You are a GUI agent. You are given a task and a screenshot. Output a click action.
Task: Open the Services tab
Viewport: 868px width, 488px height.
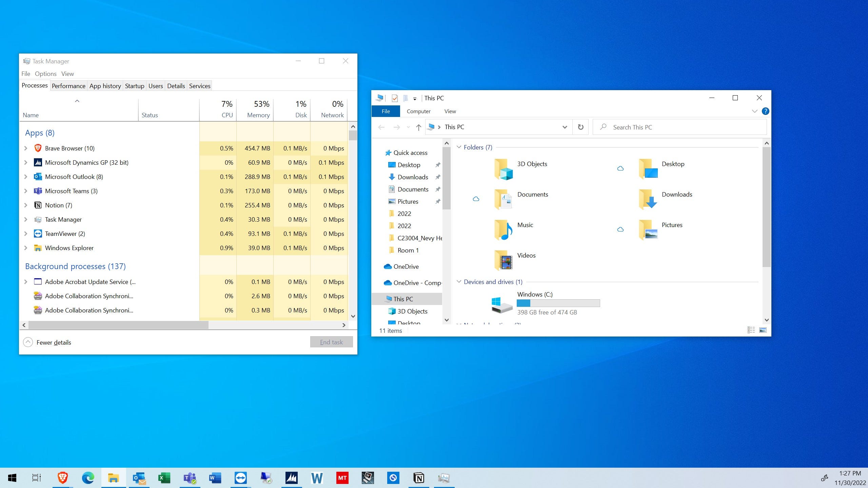coord(200,86)
